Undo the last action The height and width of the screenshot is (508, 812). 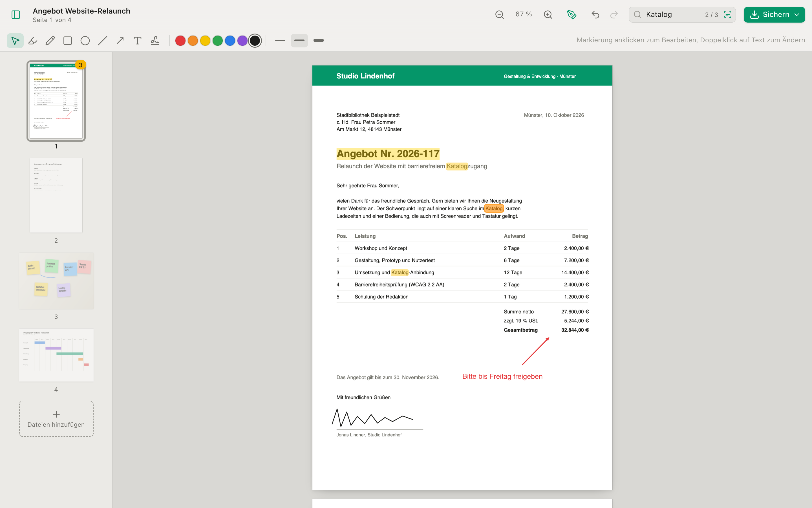tap(595, 14)
